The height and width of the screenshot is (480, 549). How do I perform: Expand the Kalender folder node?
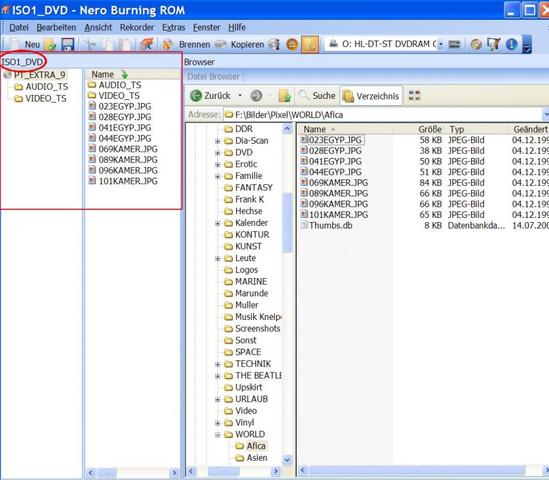coord(217,223)
